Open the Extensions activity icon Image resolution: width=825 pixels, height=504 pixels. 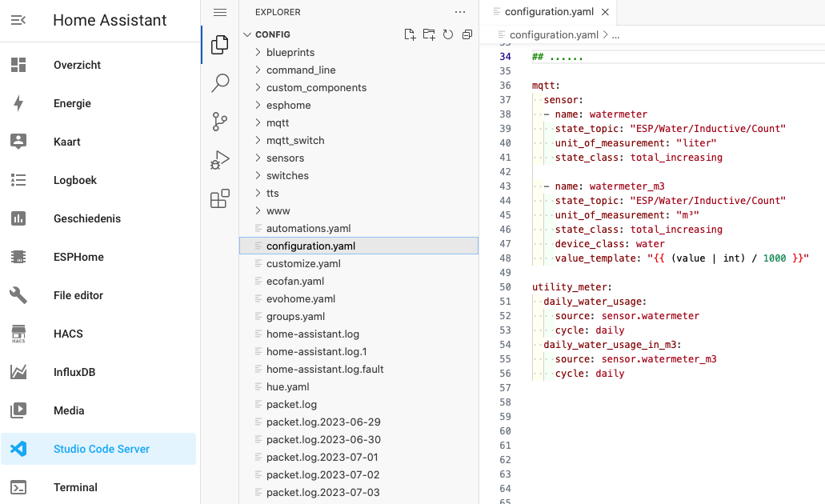click(x=220, y=198)
